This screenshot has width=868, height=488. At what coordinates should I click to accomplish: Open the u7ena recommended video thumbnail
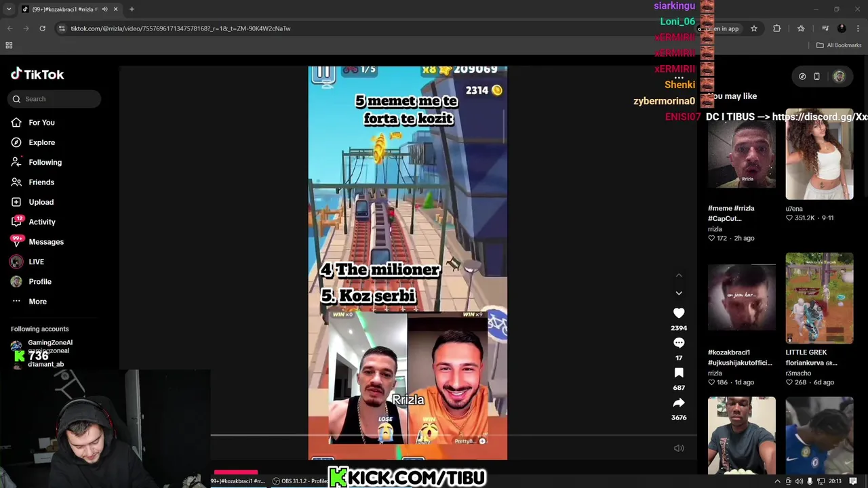(x=819, y=155)
